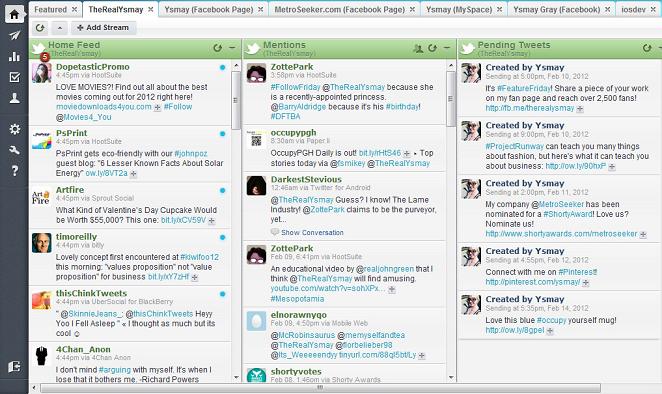Close the TheRealYsmay tab

coord(151,9)
